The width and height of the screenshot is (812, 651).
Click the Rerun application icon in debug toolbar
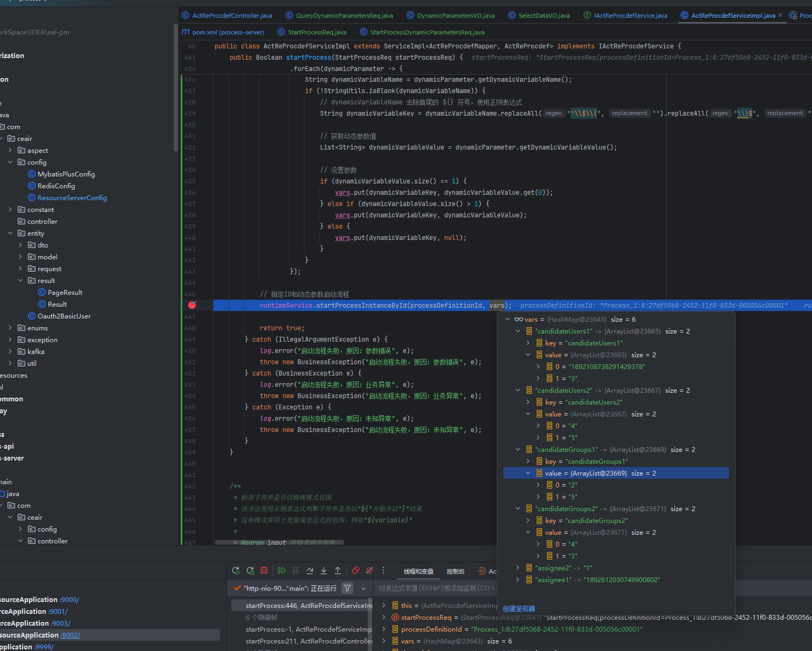coord(236,571)
